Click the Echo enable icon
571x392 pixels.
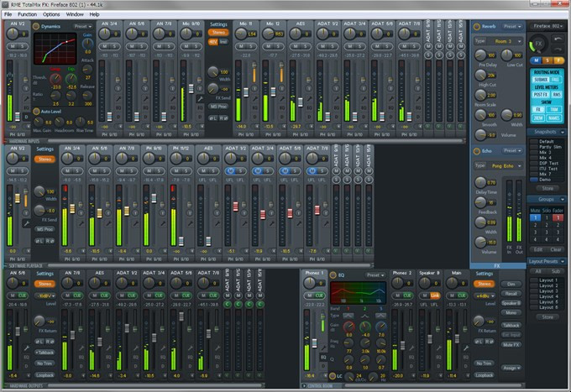(477, 150)
